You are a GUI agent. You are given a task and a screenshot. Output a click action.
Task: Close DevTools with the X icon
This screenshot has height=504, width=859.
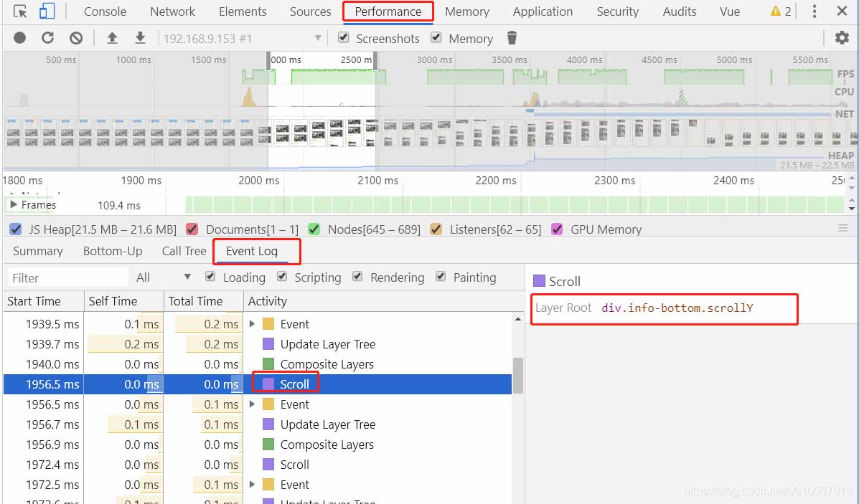842,11
